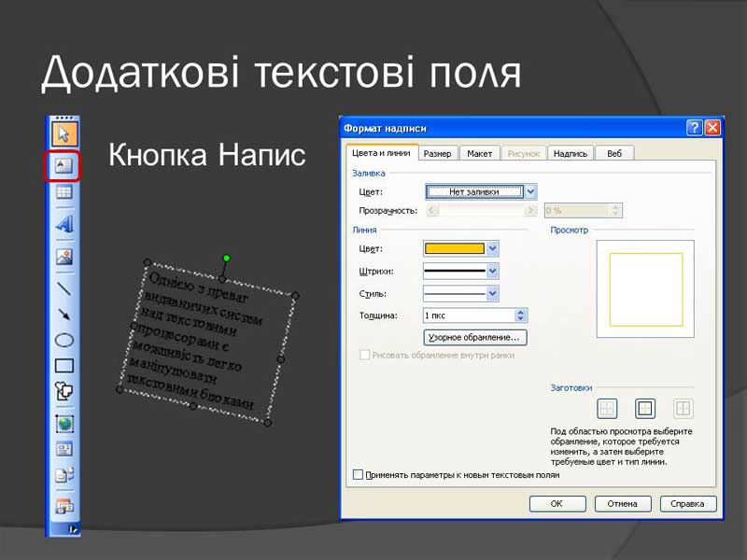Click the Толщина line thickness input field

468,315
